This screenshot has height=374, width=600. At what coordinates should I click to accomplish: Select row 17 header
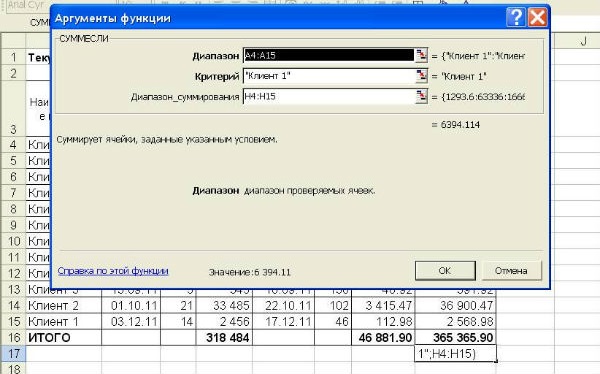click(x=13, y=353)
